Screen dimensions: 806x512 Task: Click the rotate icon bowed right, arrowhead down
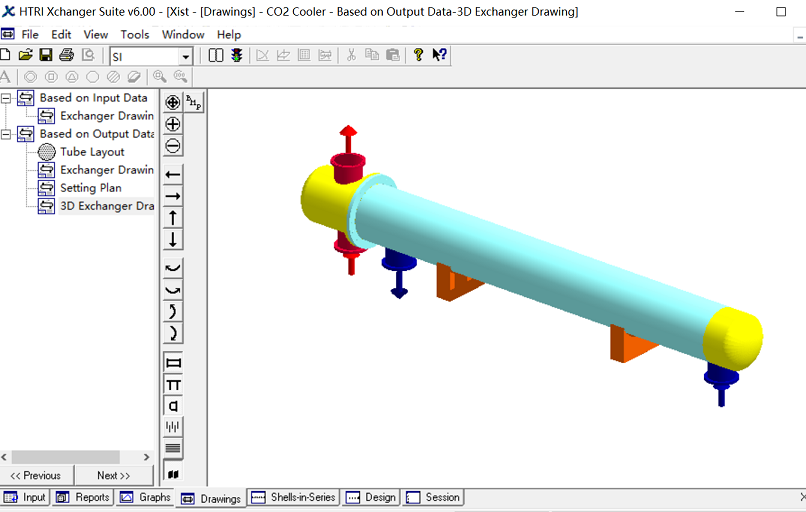point(173,333)
